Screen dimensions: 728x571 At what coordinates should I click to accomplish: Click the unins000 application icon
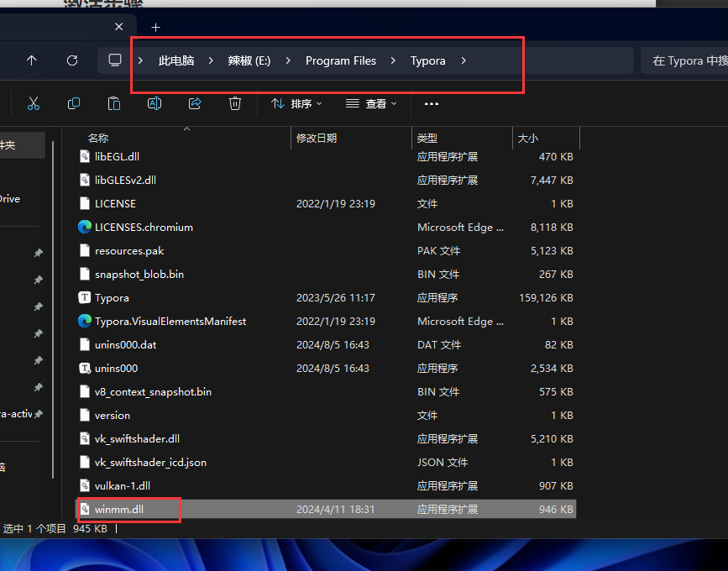(85, 368)
